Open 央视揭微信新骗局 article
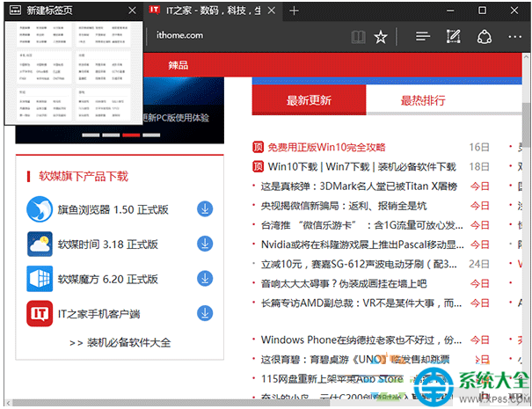The width and height of the screenshot is (532, 409). [x=344, y=206]
